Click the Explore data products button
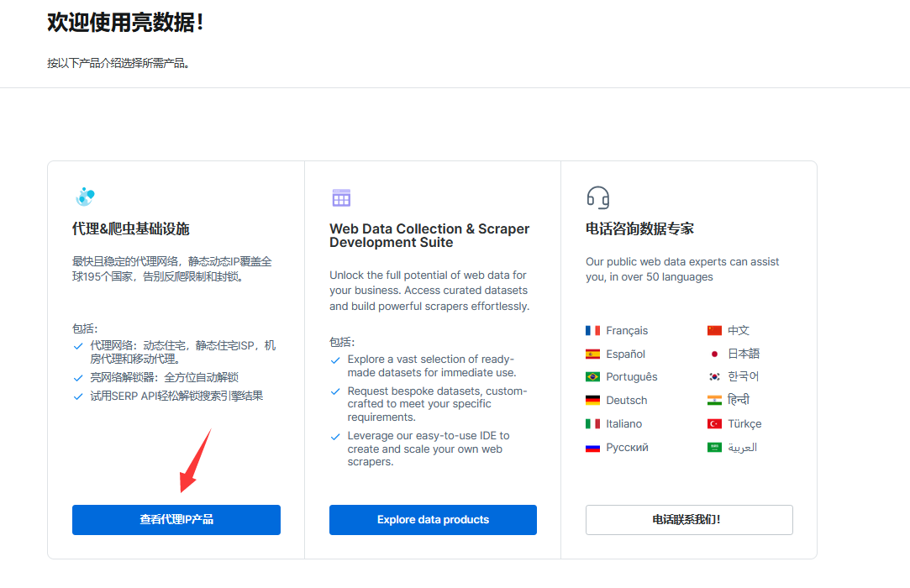Image resolution: width=910 pixels, height=588 pixels. pyautogui.click(x=433, y=519)
